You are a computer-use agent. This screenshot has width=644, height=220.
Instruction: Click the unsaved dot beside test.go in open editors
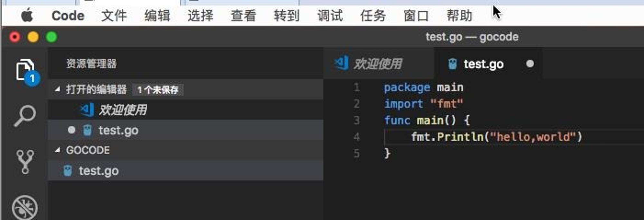71,130
